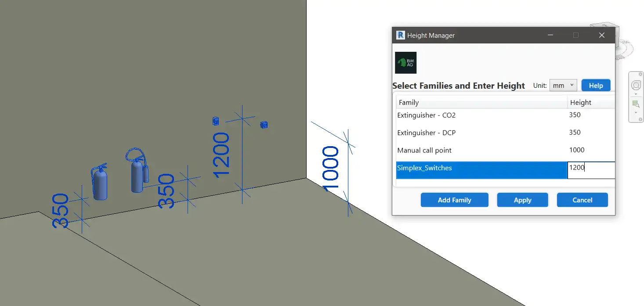Click the Height column header
The width and height of the screenshot is (644, 306).
point(591,102)
